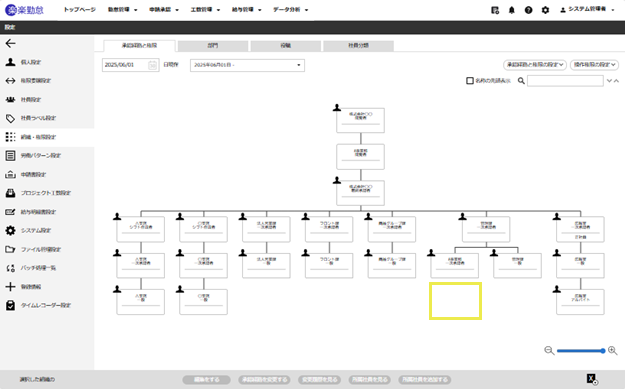Screen dimensions: 625x389
Task: Open the 2025年06月01日 period dropdown
Action: point(247,65)
